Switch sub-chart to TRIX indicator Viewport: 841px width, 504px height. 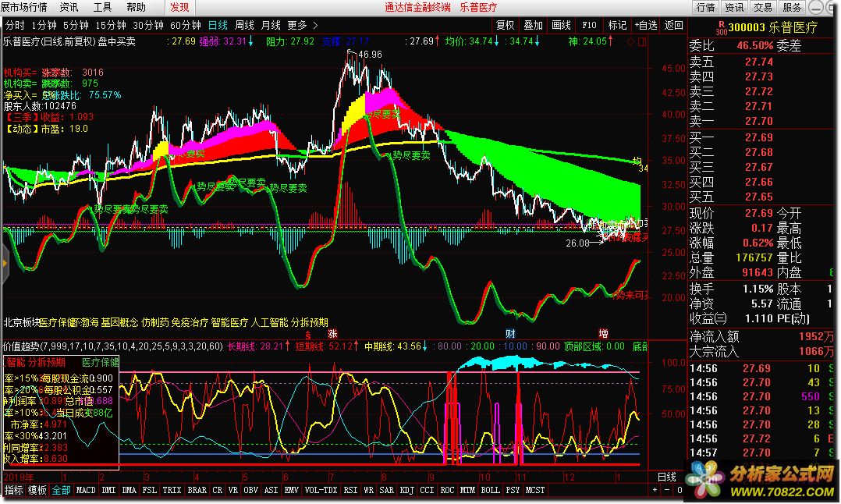[x=172, y=489]
